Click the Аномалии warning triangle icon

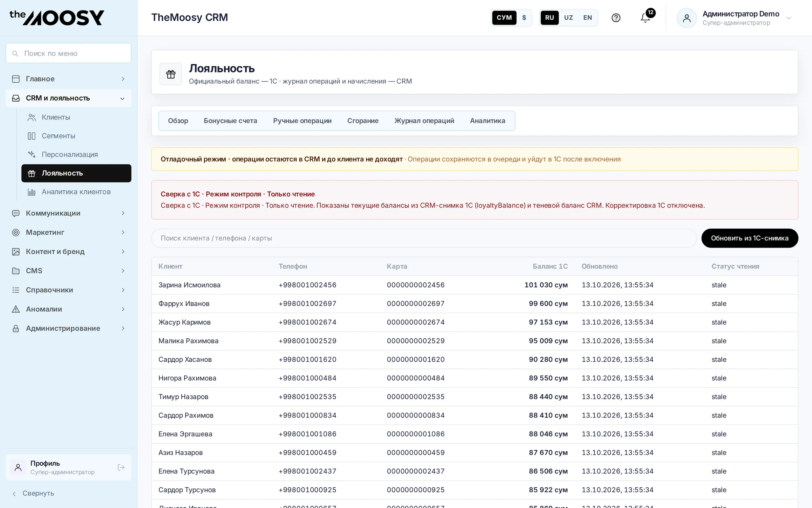pos(16,309)
